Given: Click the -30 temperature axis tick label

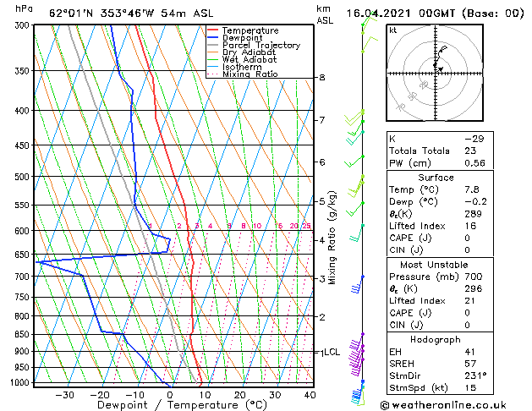Looking at the screenshot, I should pos(64,395).
